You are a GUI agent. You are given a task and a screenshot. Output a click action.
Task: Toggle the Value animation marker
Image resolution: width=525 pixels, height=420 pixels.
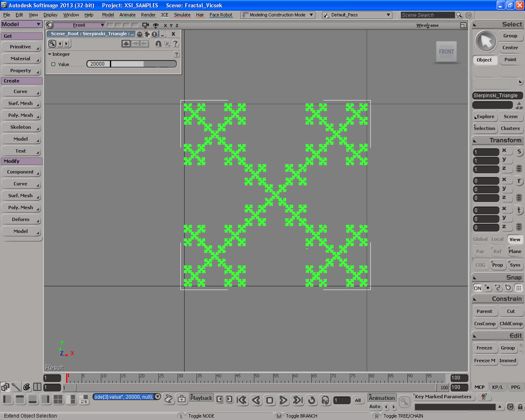point(53,64)
